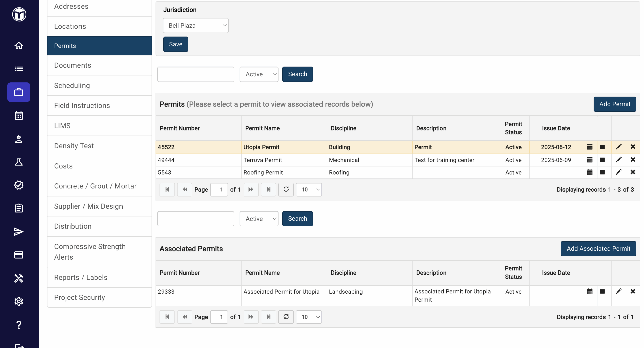Click the home icon in left sidebar
644x348 pixels.
coord(19,46)
